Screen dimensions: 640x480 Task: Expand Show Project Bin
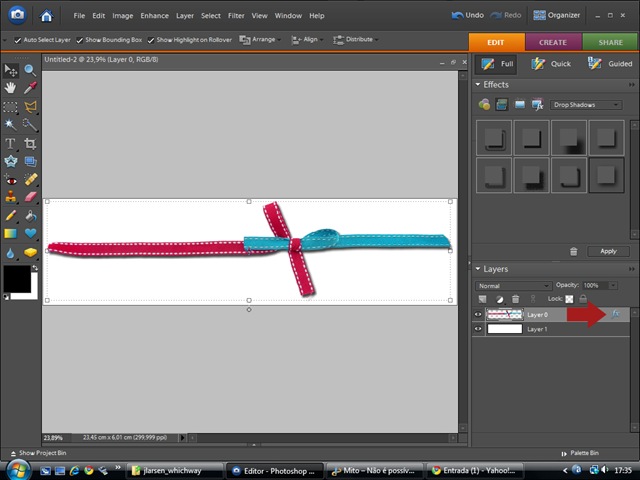[x=38, y=453]
